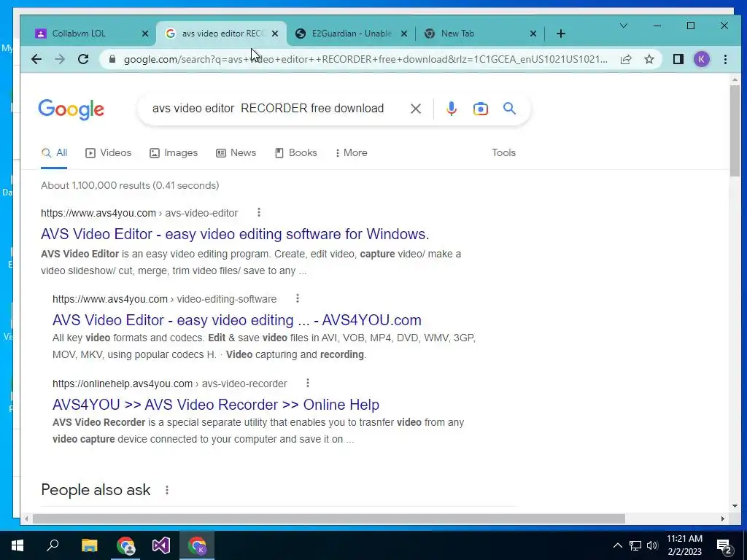This screenshot has width=747, height=560.
Task: Close the New Tab tab
Action: [x=533, y=34]
